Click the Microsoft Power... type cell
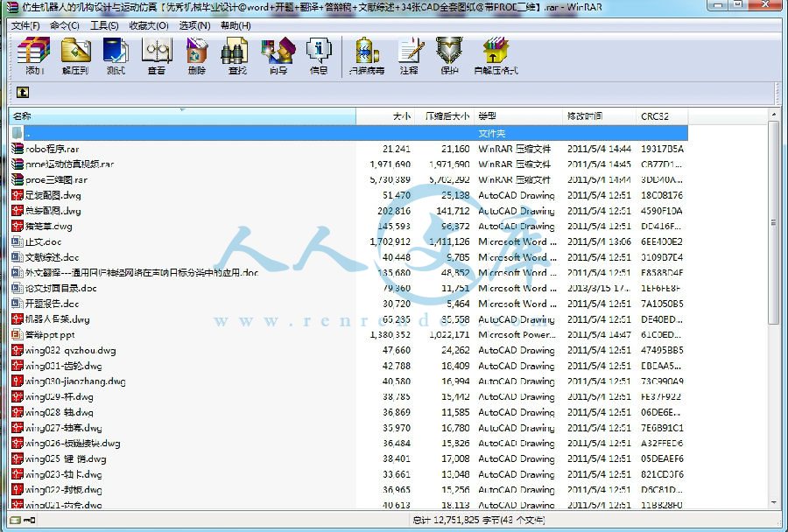This screenshot has height=532, width=788. tap(517, 334)
